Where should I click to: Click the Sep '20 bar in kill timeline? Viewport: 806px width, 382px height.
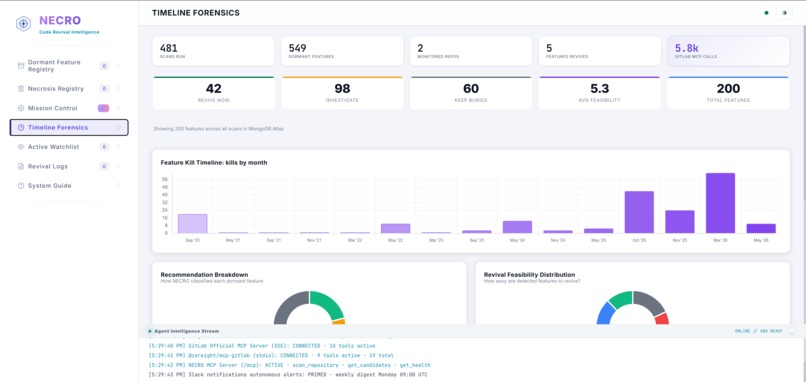pyautogui.click(x=193, y=224)
